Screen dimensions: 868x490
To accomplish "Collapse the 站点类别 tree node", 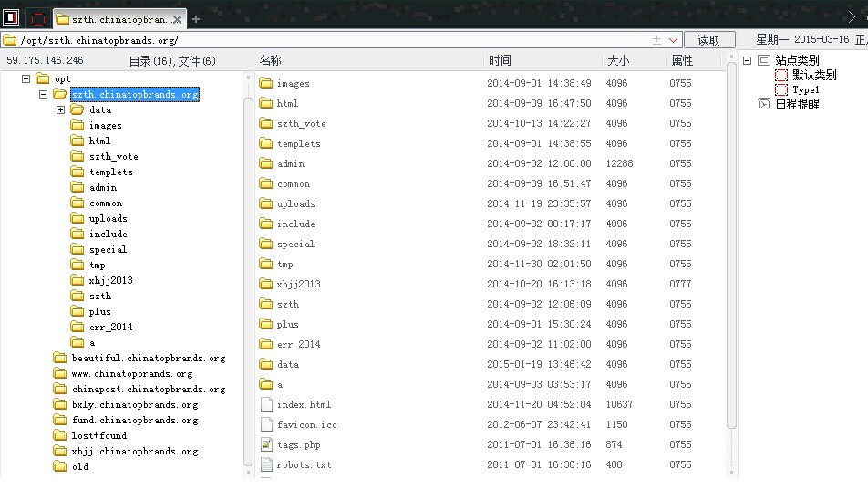I will tap(747, 60).
